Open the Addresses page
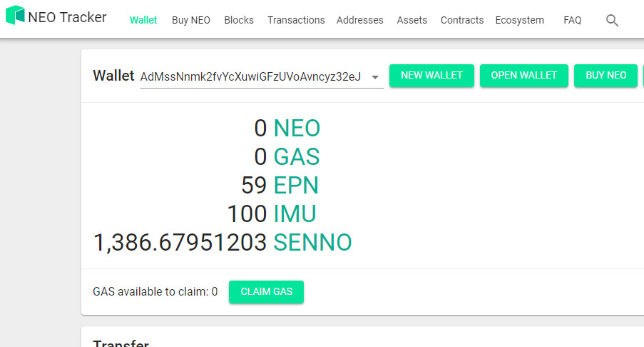Viewport: 644px width, 347px height. click(x=359, y=20)
